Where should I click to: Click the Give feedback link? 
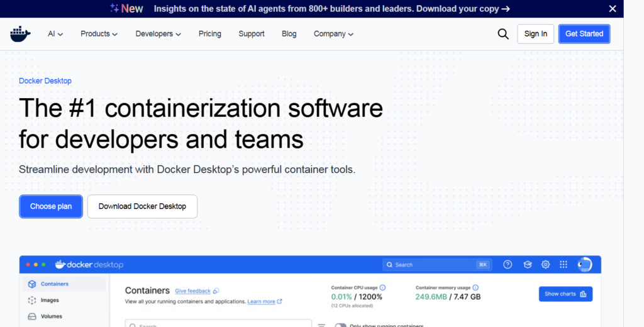192,291
